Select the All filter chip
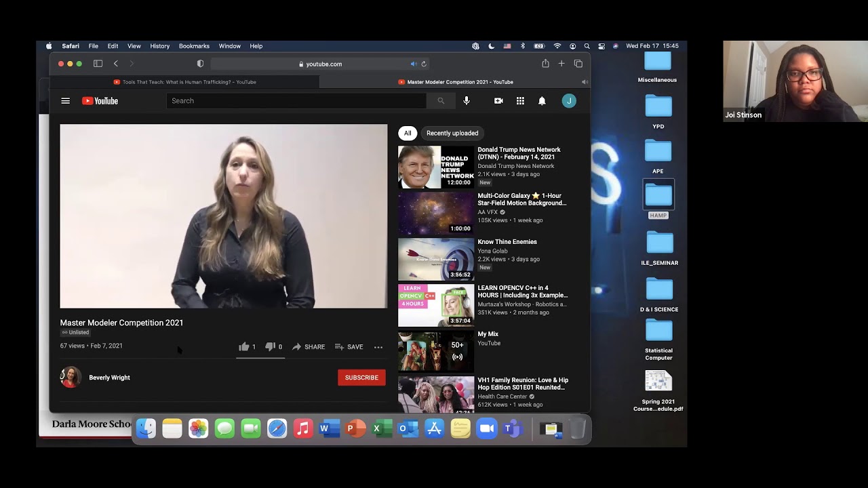Image resolution: width=868 pixels, height=488 pixels. [408, 133]
